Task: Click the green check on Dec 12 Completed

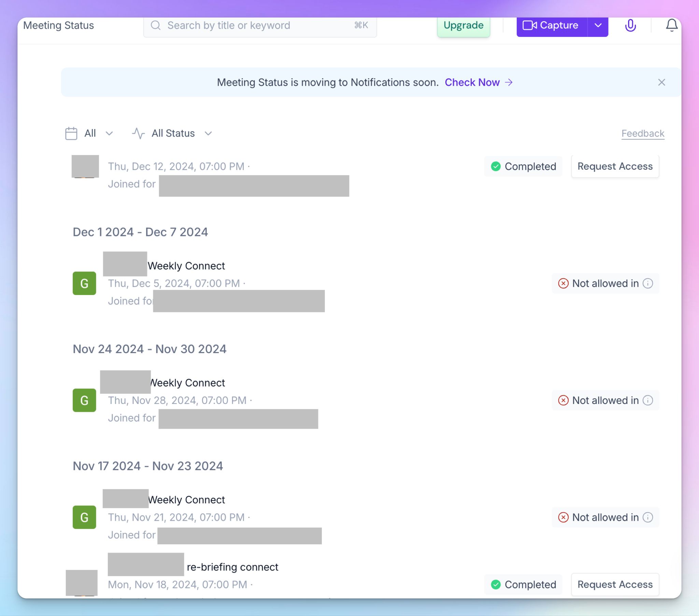Action: click(496, 166)
